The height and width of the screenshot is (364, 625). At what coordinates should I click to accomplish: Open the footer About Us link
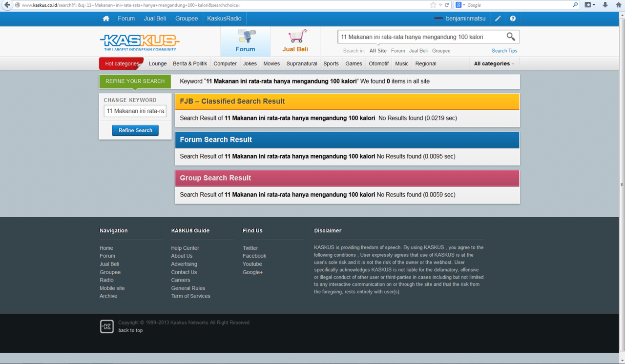182,256
